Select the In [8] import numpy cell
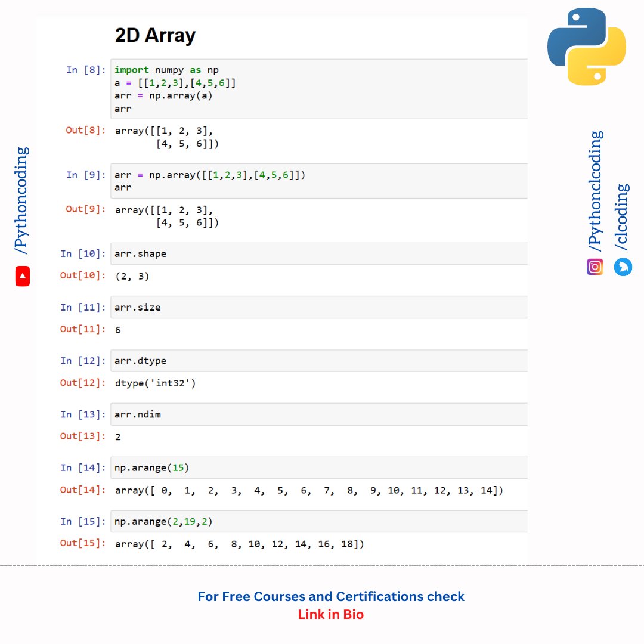Viewport: 644px width, 644px height. coord(318,89)
